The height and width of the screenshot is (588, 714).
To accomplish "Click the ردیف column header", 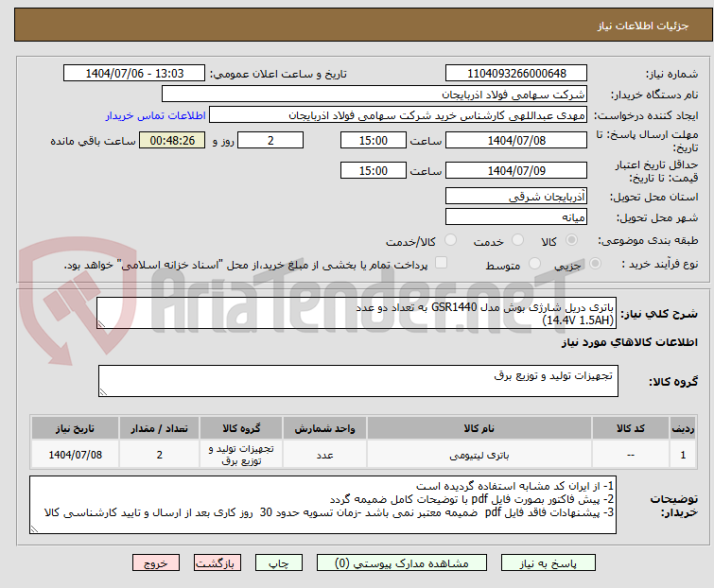I will point(683,428).
